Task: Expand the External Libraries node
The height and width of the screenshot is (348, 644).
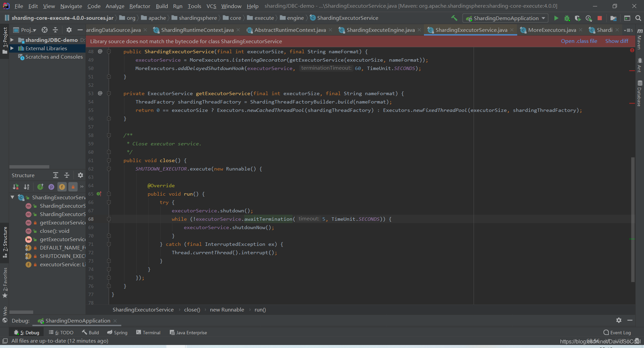Action: [12, 48]
